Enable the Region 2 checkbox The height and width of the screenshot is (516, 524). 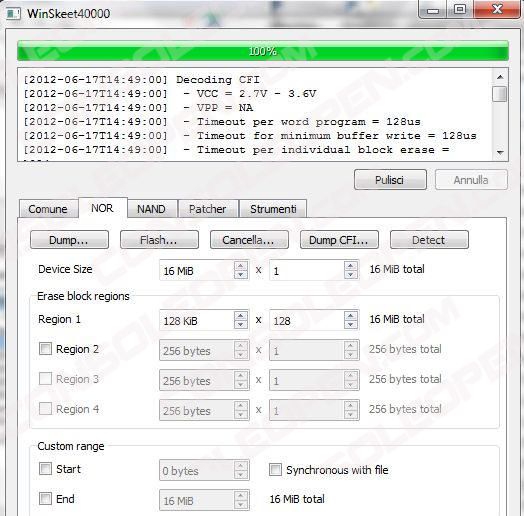[45, 349]
